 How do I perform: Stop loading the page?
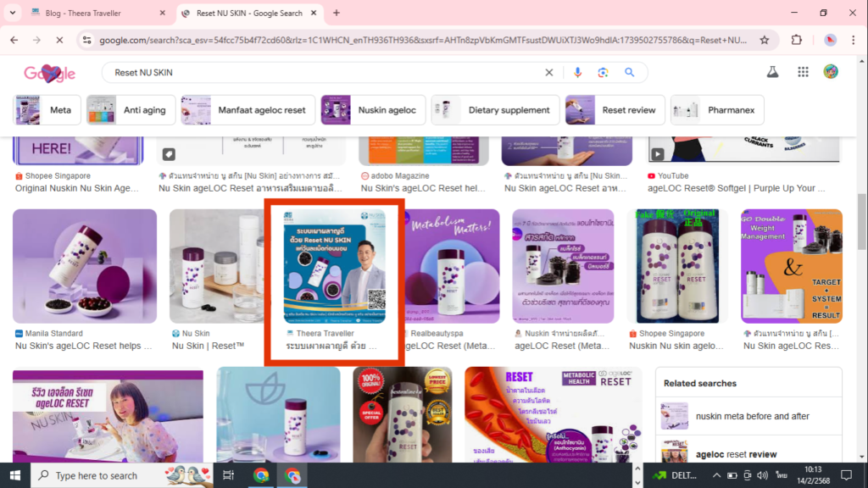click(58, 40)
